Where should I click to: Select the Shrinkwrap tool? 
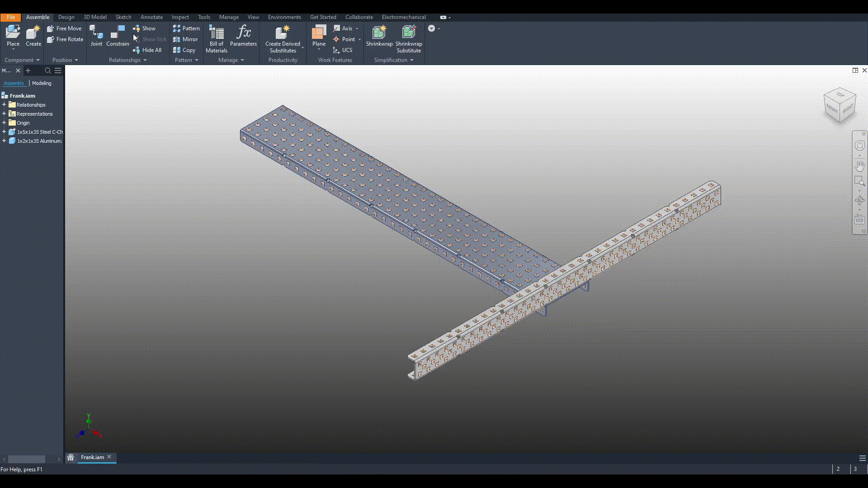[x=379, y=36]
